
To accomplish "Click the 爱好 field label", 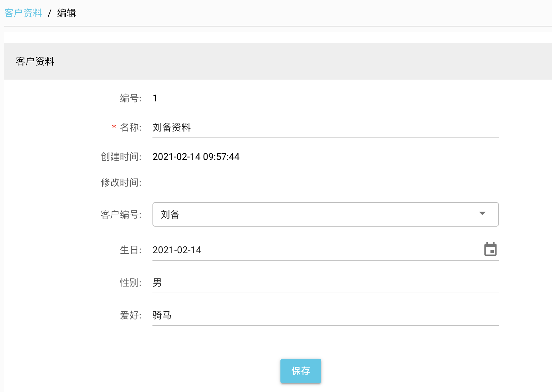I will click(x=130, y=315).
